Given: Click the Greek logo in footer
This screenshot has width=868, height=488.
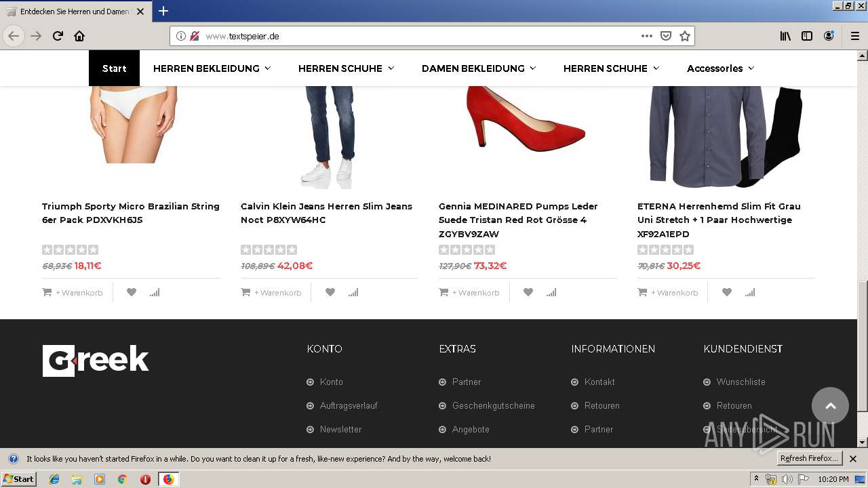Looking at the screenshot, I should [x=96, y=361].
